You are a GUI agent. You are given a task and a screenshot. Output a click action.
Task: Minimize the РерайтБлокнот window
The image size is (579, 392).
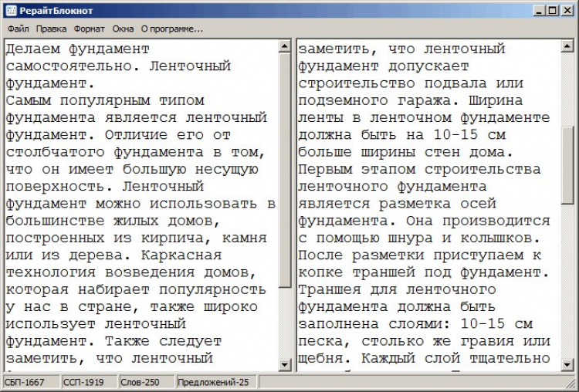point(540,10)
